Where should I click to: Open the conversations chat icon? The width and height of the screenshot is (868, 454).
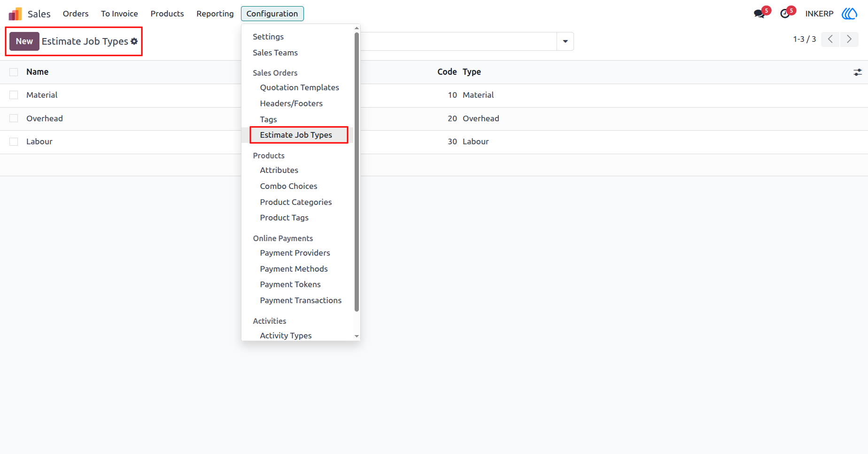click(x=759, y=14)
